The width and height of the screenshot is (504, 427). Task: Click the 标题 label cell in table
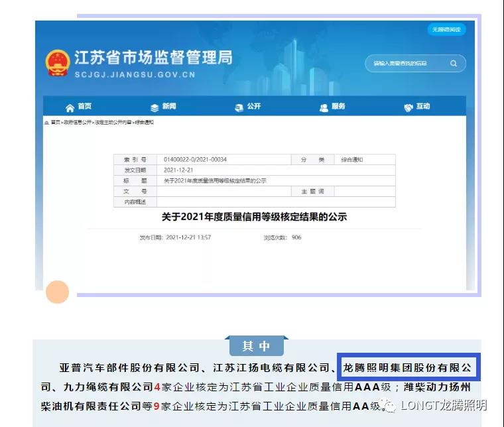[135, 181]
